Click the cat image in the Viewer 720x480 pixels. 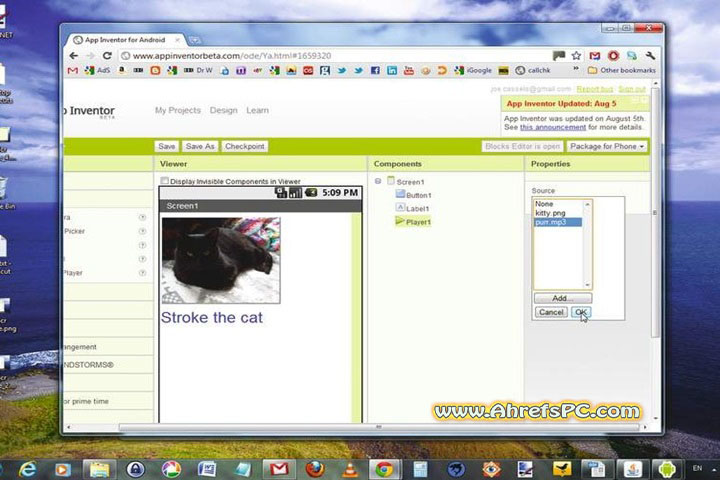coord(220,260)
